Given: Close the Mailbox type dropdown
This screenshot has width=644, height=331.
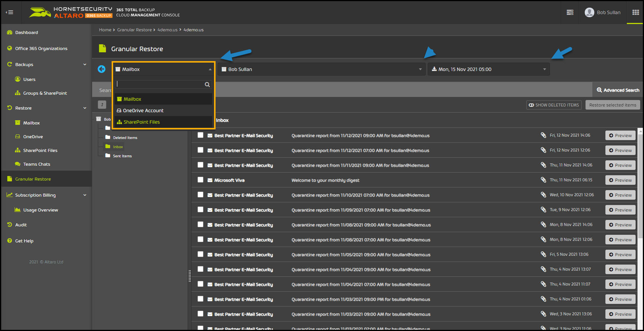Looking at the screenshot, I should (x=164, y=69).
